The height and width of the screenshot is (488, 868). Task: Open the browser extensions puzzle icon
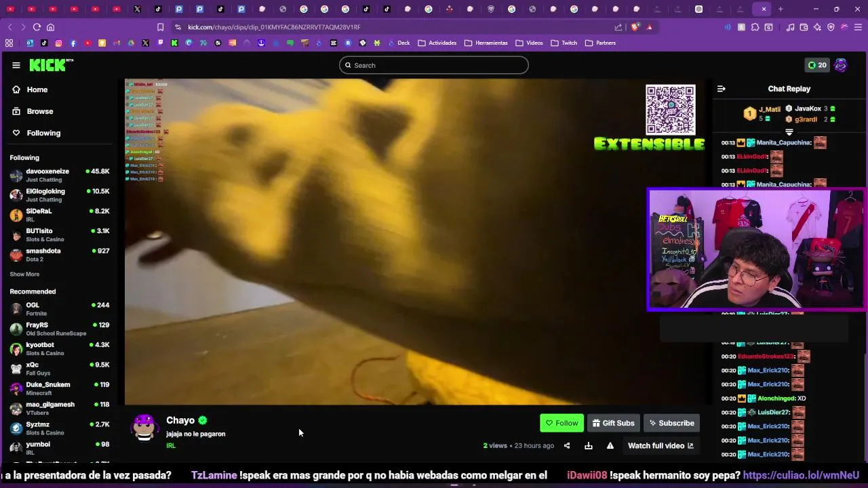point(755,27)
